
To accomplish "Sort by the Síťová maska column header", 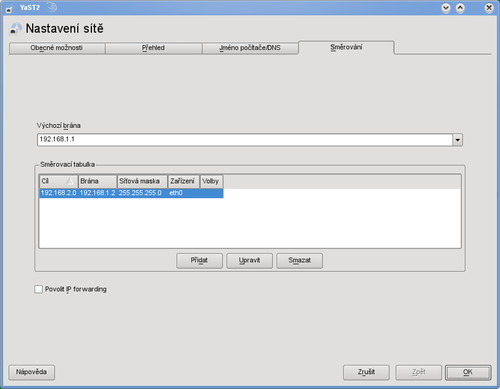I will [142, 181].
